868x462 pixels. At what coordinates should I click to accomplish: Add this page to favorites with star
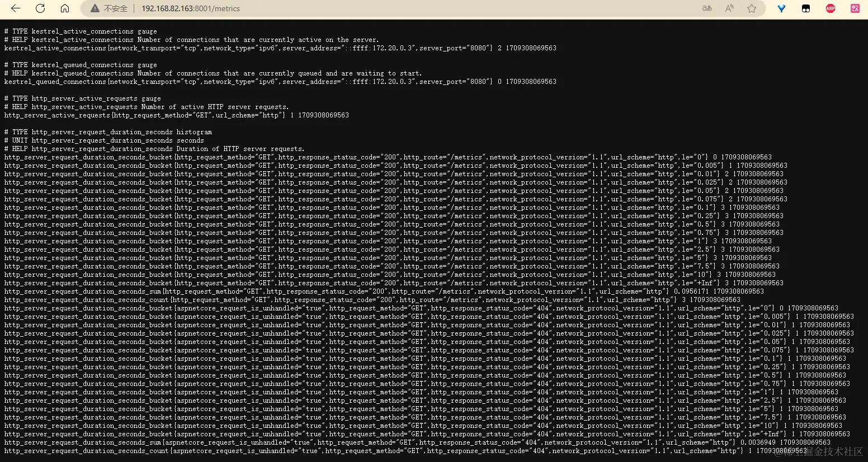coord(752,8)
